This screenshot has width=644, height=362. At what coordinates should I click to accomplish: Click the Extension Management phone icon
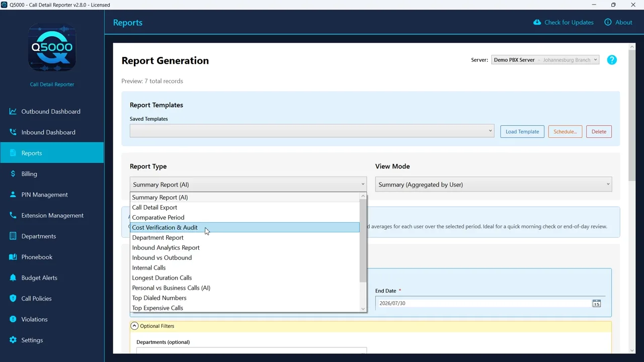[13, 215]
